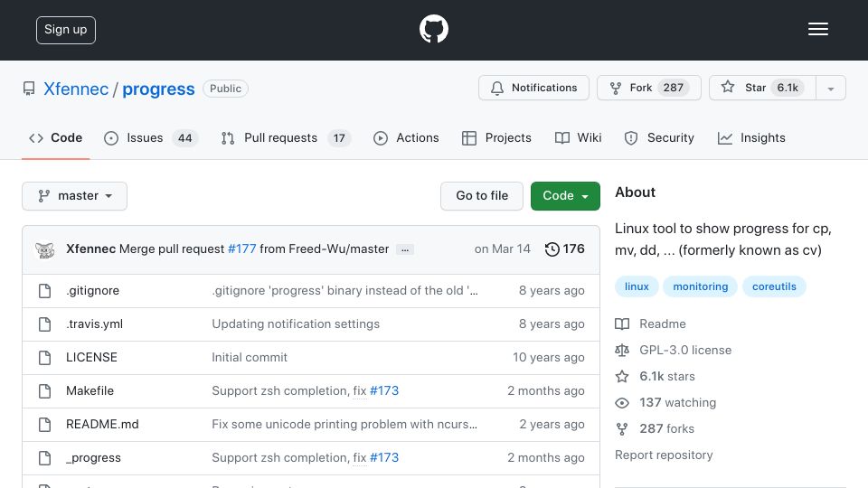868x488 pixels.
Task: Go to the Actions tab
Action: click(x=406, y=137)
